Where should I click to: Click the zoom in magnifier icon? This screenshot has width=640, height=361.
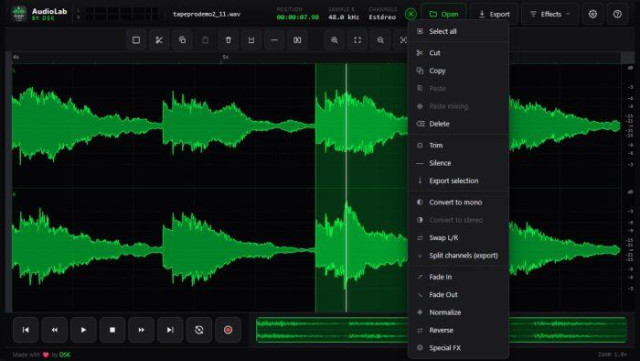[334, 40]
